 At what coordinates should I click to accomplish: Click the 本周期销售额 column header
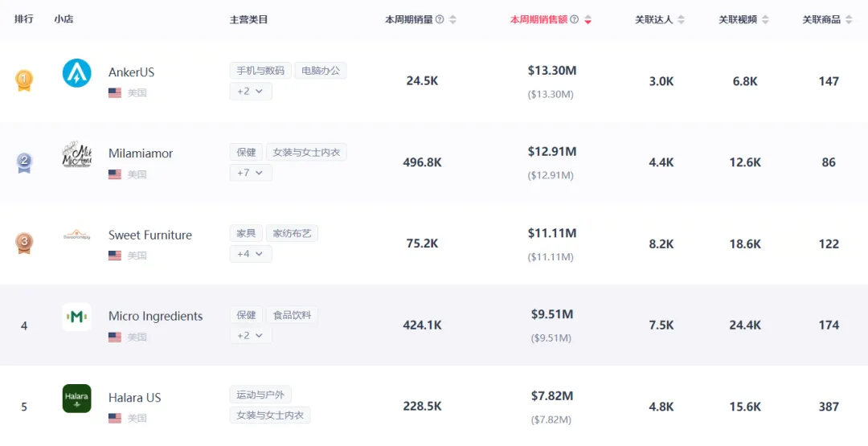[538, 19]
